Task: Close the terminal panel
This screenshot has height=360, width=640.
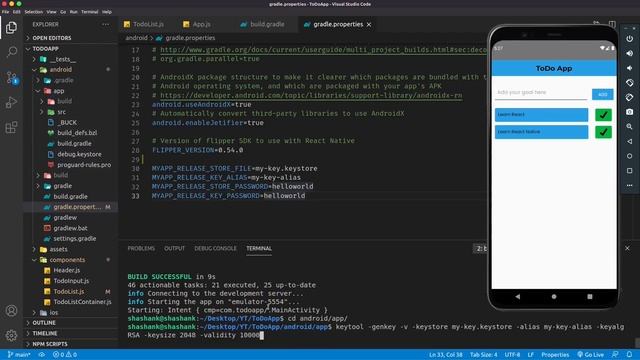Action: [627, 248]
